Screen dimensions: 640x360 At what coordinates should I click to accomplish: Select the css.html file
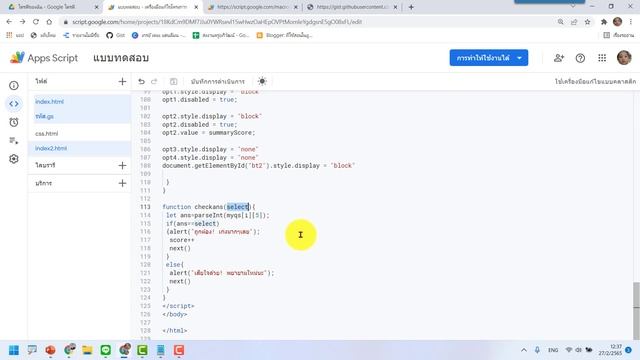click(47, 133)
